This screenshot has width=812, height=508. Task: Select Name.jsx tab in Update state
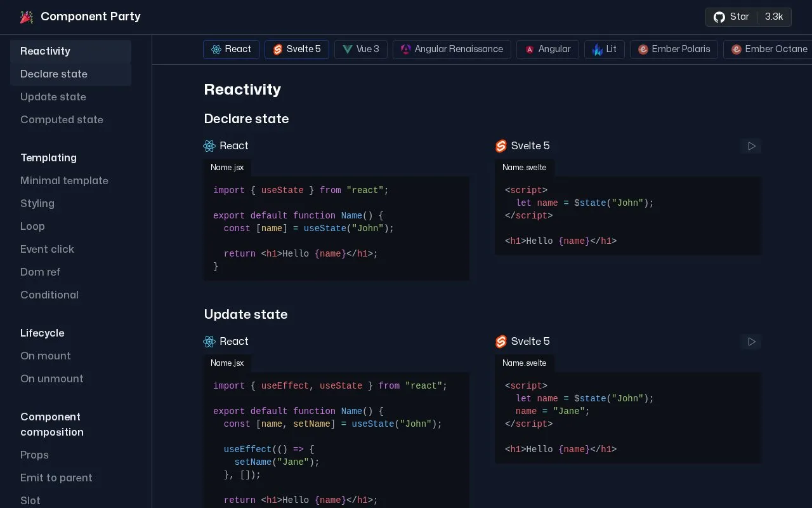(227, 363)
